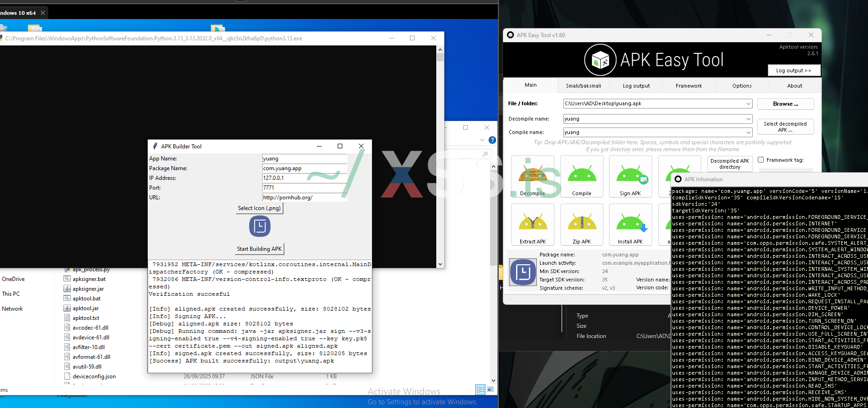Click the com.yuang.app package name value
The width and height of the screenshot is (868, 408).
tap(620, 255)
